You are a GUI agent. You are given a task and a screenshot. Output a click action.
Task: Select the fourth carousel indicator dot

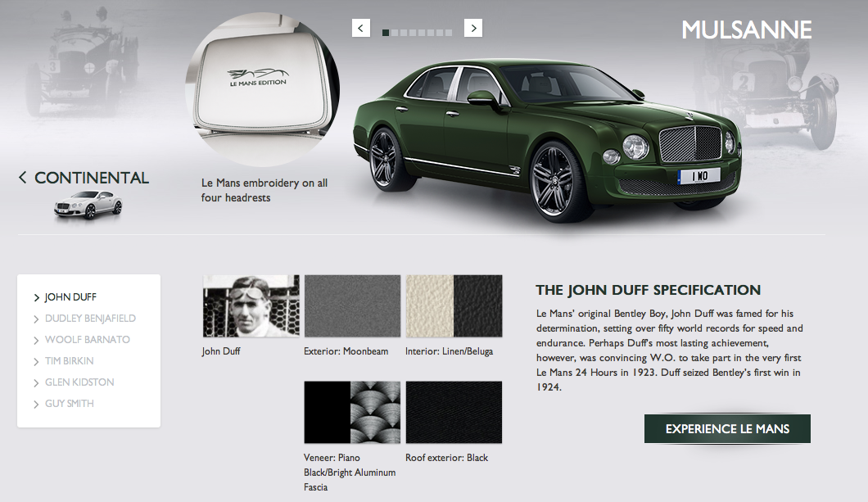coord(413,33)
